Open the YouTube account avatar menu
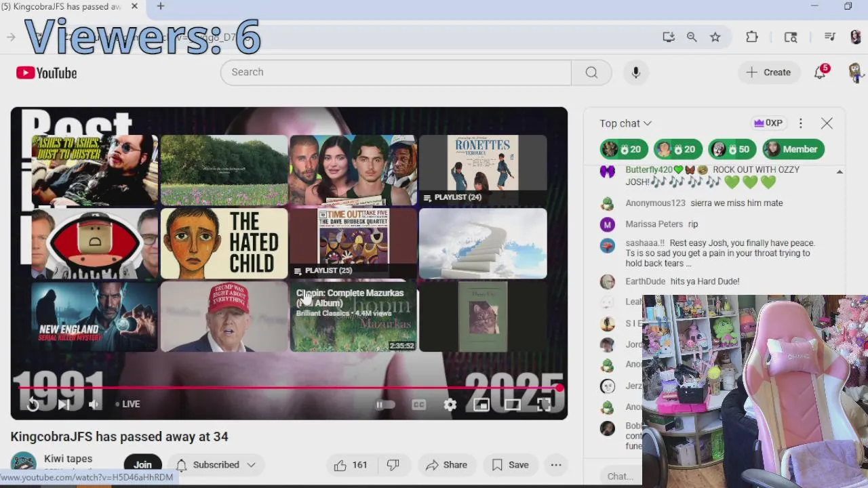This screenshot has height=488, width=868. 855,72
